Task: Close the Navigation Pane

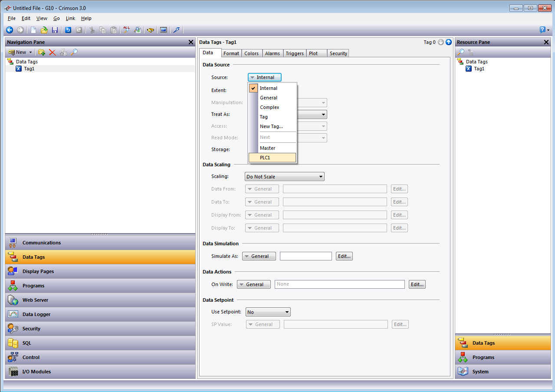Action: coord(191,42)
